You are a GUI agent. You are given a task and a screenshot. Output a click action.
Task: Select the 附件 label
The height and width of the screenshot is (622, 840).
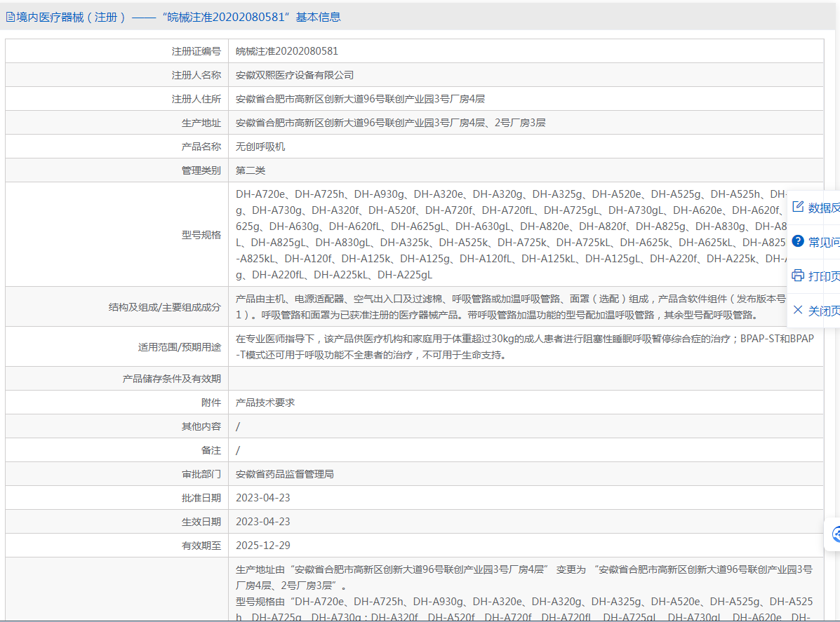tap(211, 403)
